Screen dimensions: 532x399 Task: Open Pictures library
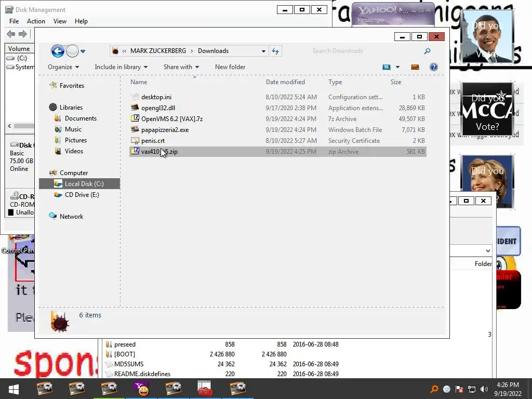(76, 140)
